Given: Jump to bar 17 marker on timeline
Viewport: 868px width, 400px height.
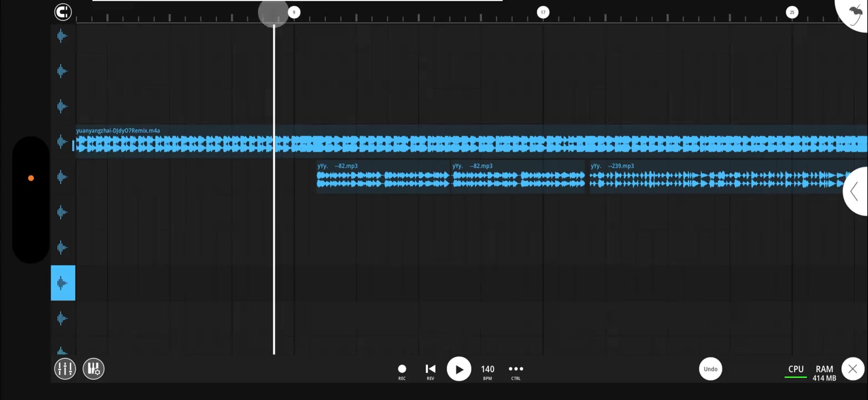Looking at the screenshot, I should click(543, 12).
